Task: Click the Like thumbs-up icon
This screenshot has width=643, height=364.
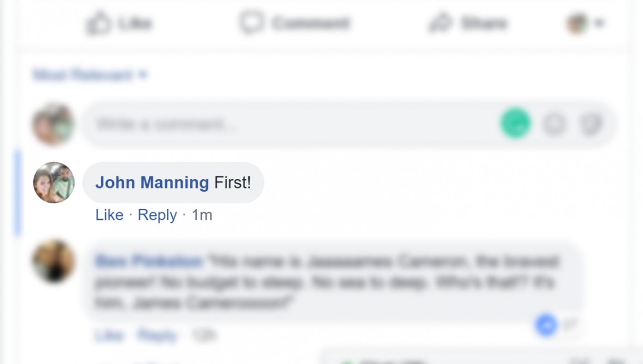Action: click(x=99, y=23)
